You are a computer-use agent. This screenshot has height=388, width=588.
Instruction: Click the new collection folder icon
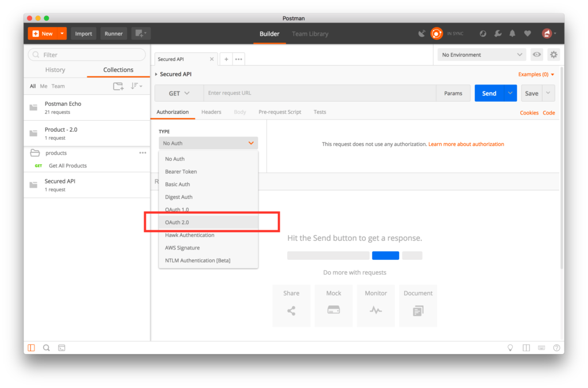click(x=118, y=86)
